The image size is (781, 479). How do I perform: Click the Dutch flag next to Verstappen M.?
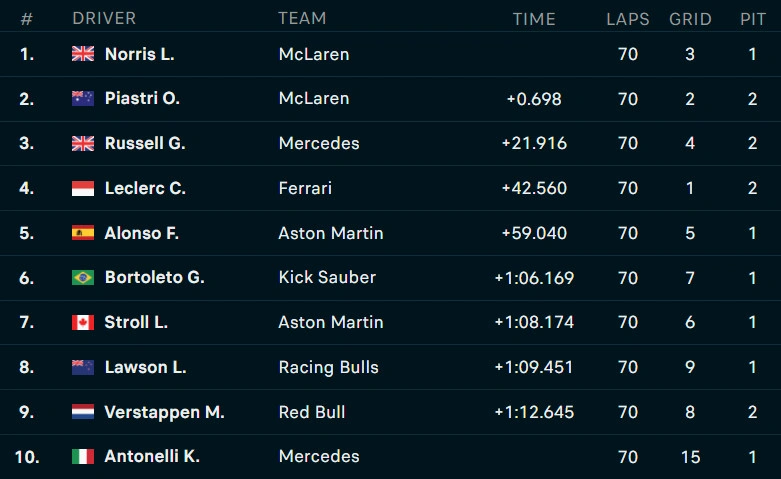(83, 412)
